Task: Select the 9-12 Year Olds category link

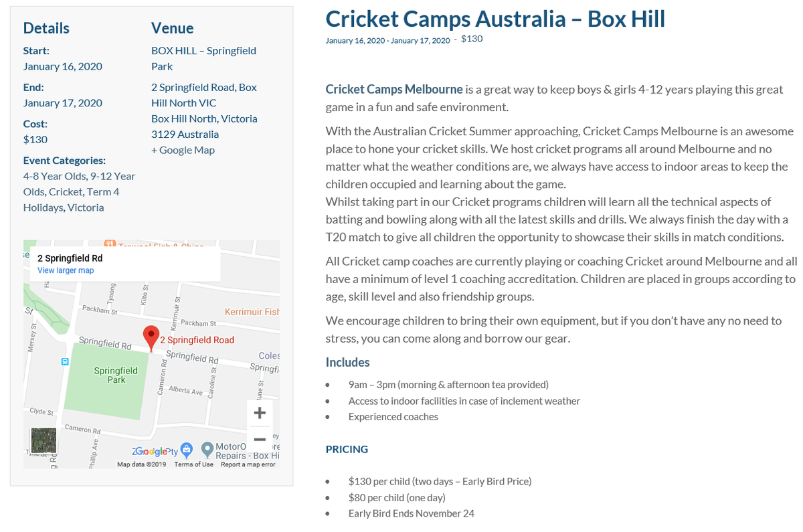Action: pos(79,184)
